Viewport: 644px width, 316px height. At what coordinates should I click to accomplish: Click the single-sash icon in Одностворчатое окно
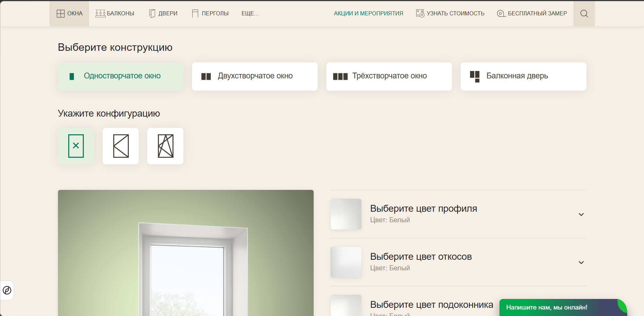coord(72,76)
